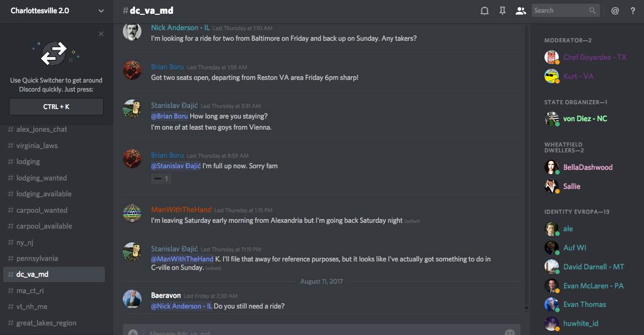Click the emoji picker in message box
Screen dimensions: 644x335
pyautogui.click(x=509, y=333)
